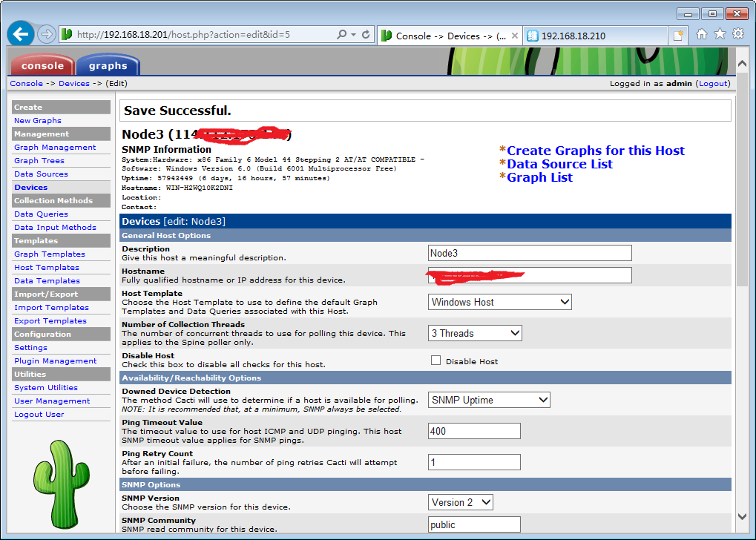
Task: Click the page refresh icon
Action: pos(366,34)
